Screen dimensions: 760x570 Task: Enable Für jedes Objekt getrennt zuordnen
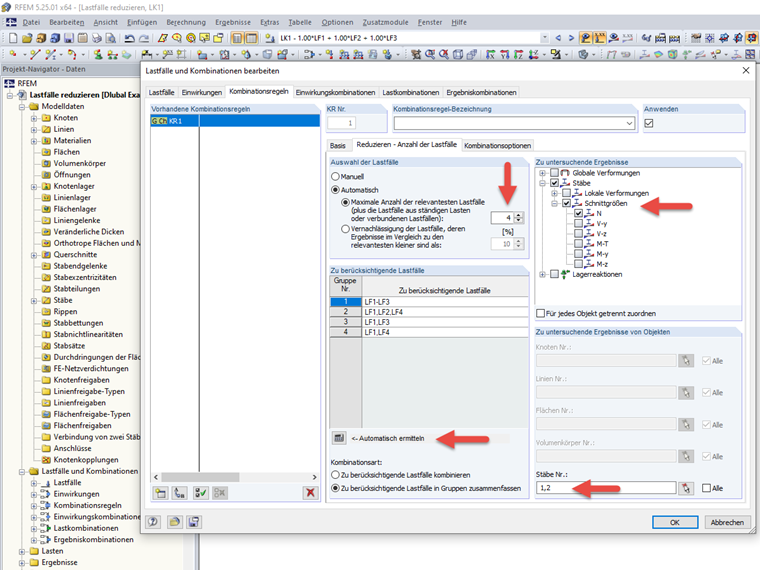click(540, 314)
